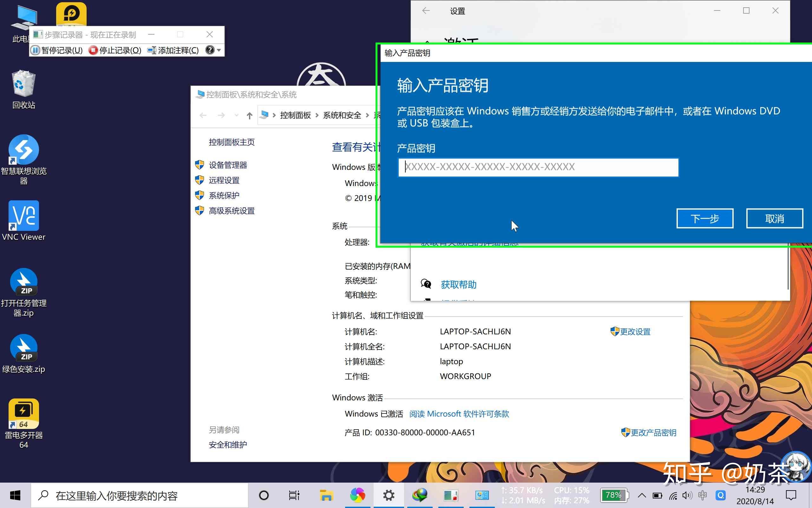Open the Steps Recorder help icon
Viewport: 812px width, 508px height.
pos(210,50)
